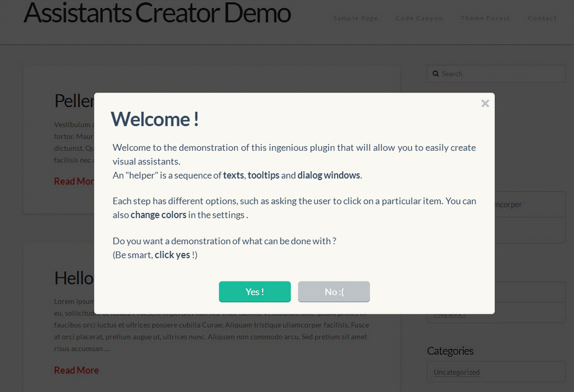Screen dimensions: 574x392
Task: Click the bold 'change colors' text
Action: tap(158, 215)
